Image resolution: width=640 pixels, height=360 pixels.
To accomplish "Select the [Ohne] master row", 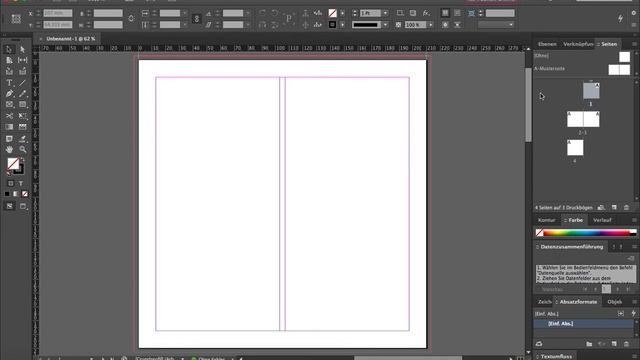I will tap(582, 56).
